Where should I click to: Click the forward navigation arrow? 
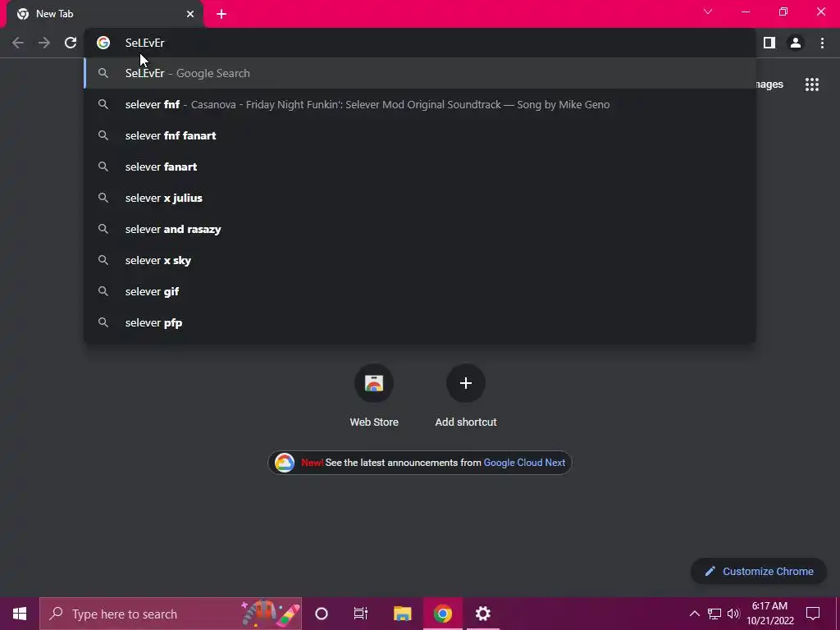pyautogui.click(x=44, y=43)
